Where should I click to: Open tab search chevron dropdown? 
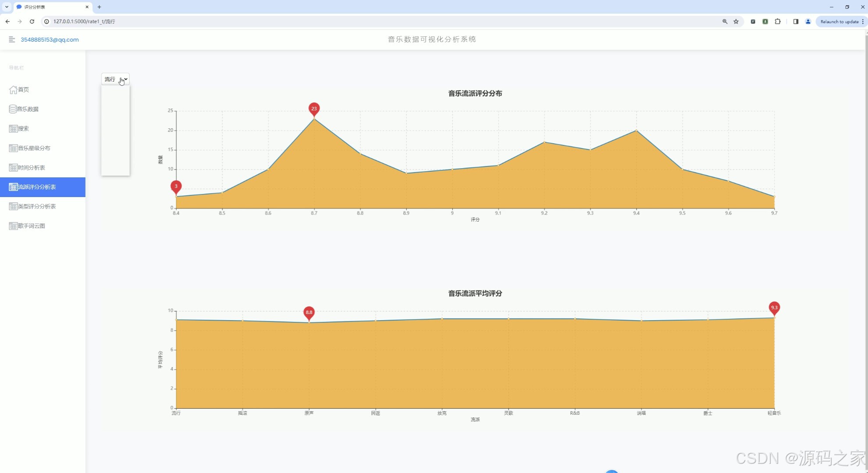pyautogui.click(x=7, y=7)
